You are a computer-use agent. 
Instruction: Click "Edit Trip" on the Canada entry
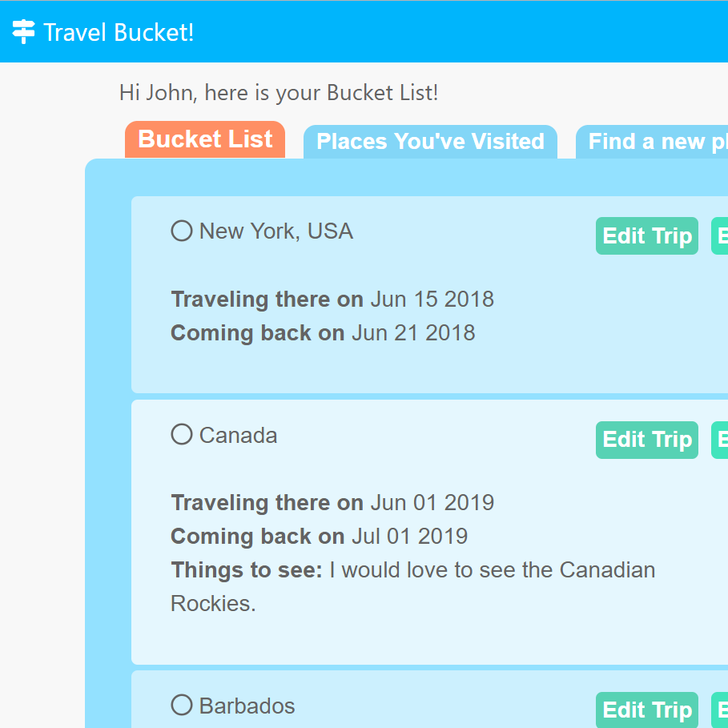pyautogui.click(x=646, y=440)
